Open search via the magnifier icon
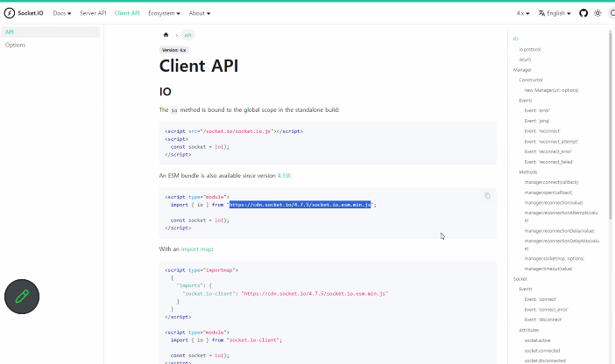 [x=611, y=13]
